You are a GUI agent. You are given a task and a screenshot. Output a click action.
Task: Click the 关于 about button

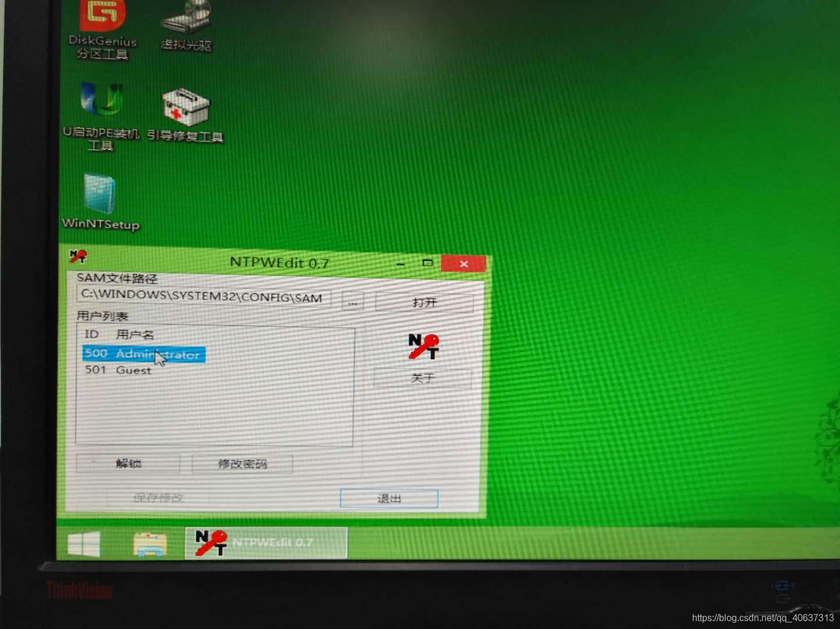point(423,378)
